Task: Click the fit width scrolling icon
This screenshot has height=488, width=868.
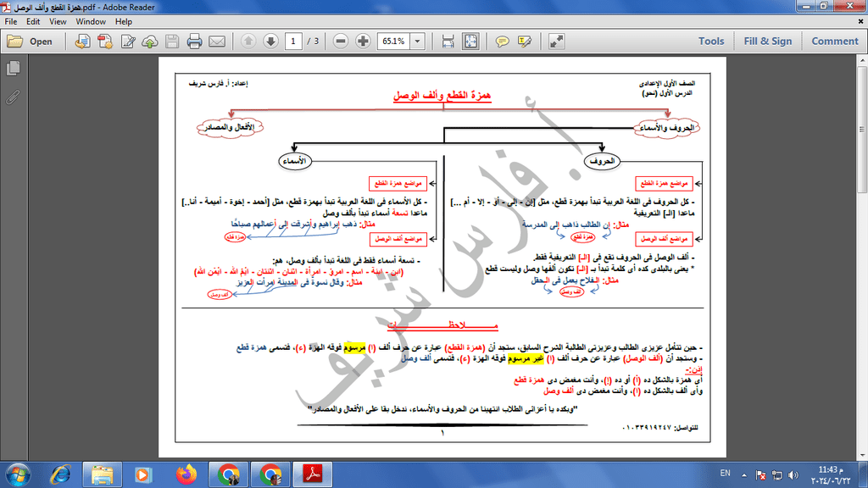Action: (448, 42)
